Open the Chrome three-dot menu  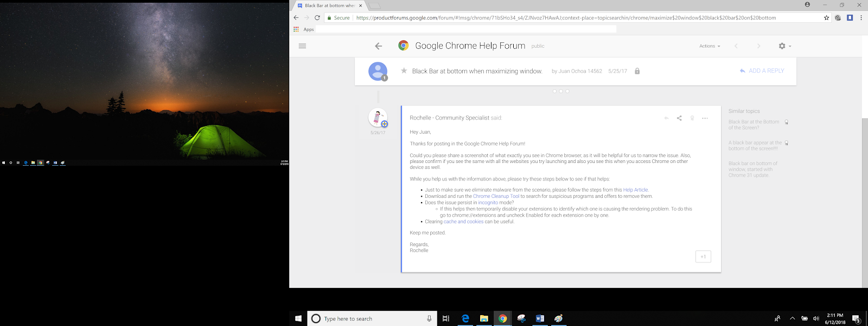[x=861, y=18]
